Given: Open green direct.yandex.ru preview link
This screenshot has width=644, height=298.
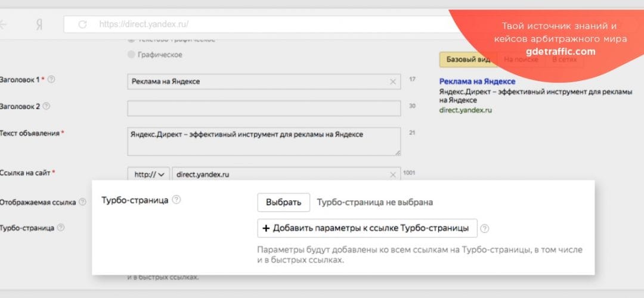Looking at the screenshot, I should pos(465,110).
